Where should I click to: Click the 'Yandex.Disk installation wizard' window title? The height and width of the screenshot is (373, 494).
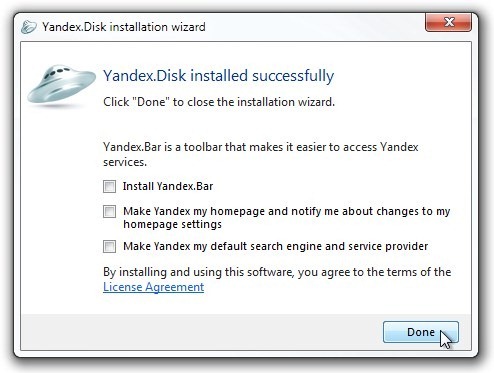[x=124, y=27]
